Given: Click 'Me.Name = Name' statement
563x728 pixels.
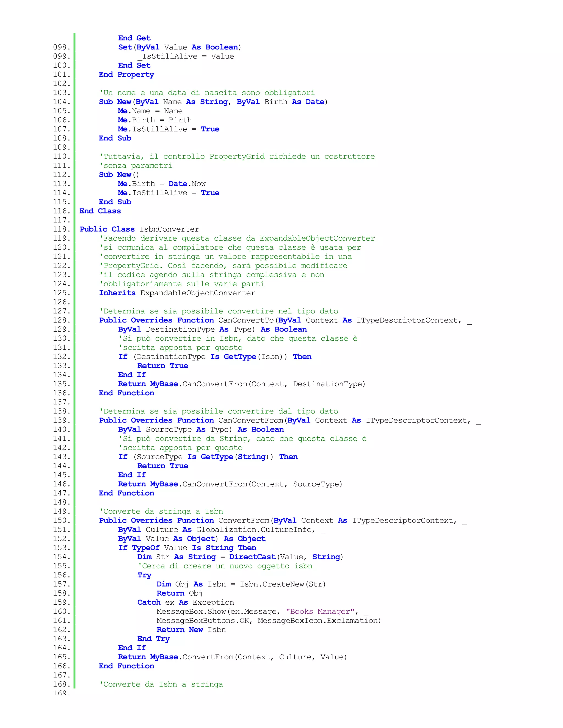Looking at the screenshot, I should 150,111.
